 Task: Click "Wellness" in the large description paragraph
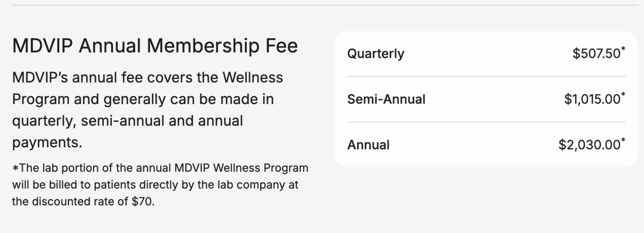tap(252, 78)
